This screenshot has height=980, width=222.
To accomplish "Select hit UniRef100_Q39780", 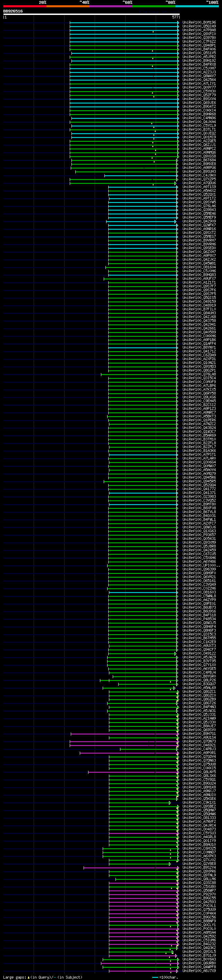I will (x=199, y=38).
